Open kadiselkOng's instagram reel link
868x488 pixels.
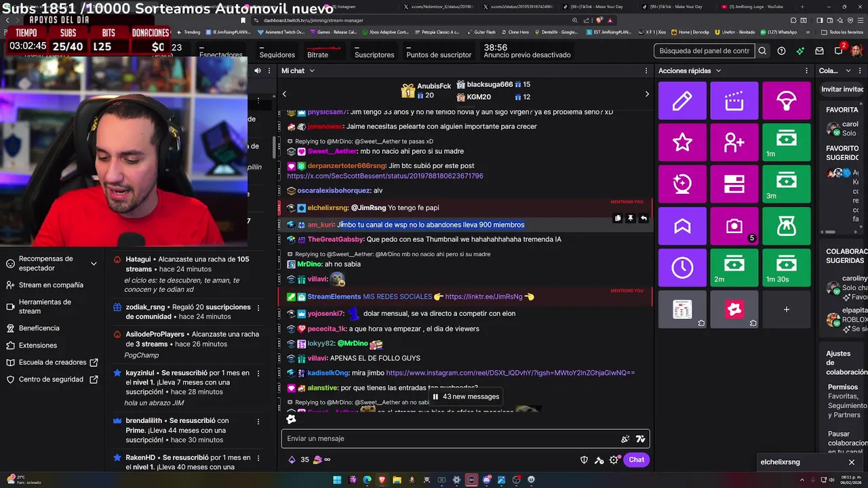point(510,373)
